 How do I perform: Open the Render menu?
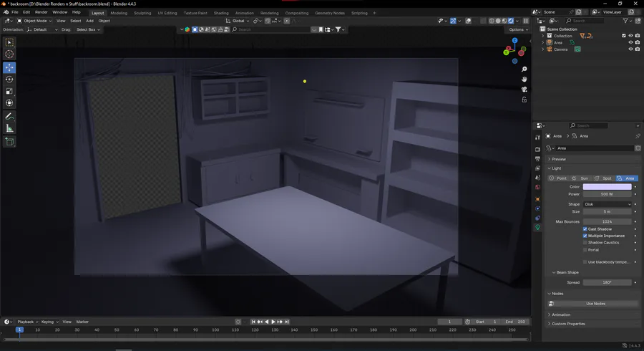pos(41,12)
